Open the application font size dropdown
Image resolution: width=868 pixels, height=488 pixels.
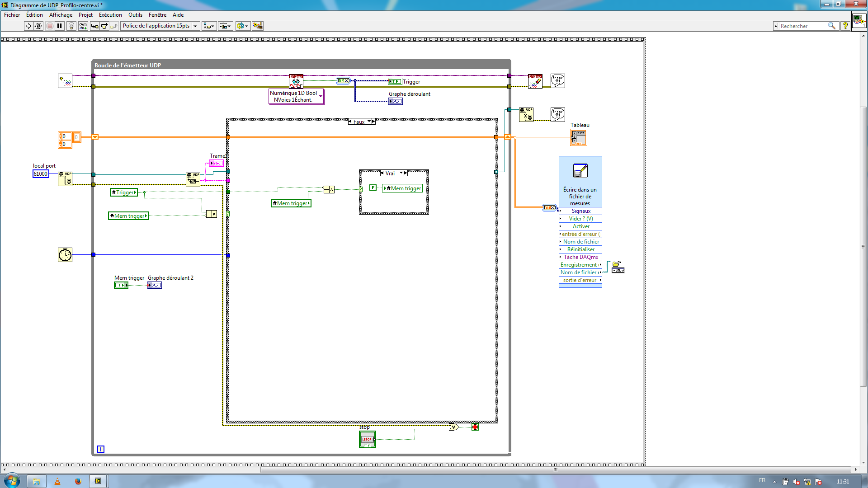[x=195, y=26]
